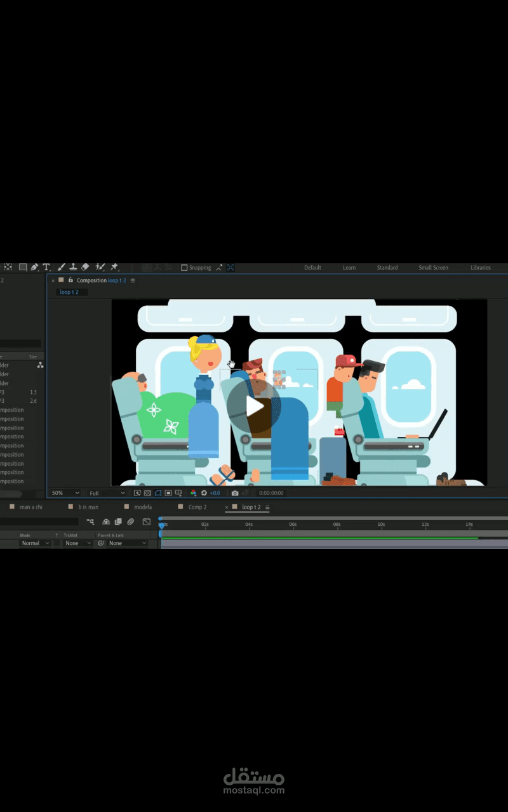Enable the Snapping checkbox
This screenshot has width=508, height=812.
[x=184, y=268]
